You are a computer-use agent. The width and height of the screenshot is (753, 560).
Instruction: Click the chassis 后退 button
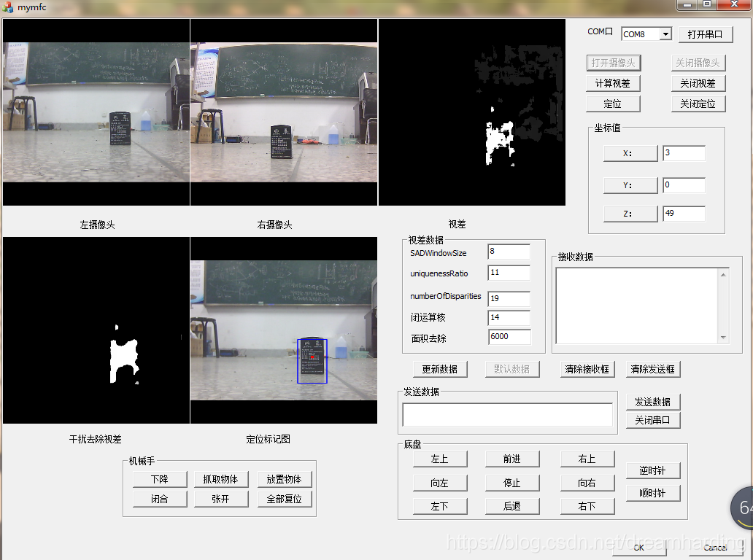[x=512, y=506]
